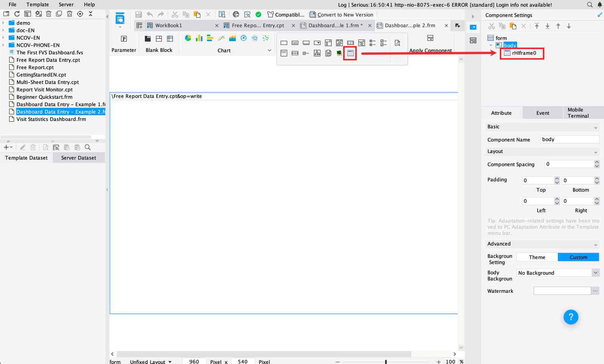Insert a pie chart
This screenshot has height=364, width=604.
point(188,38)
